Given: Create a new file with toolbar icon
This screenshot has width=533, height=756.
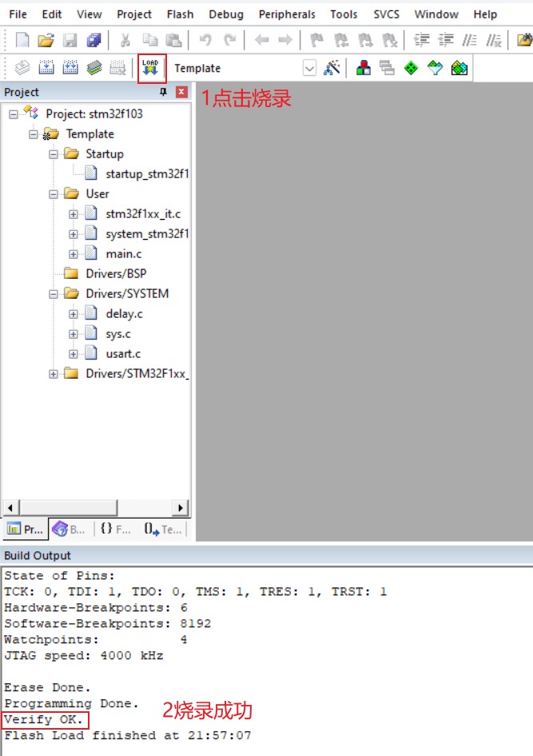Looking at the screenshot, I should (x=22, y=41).
